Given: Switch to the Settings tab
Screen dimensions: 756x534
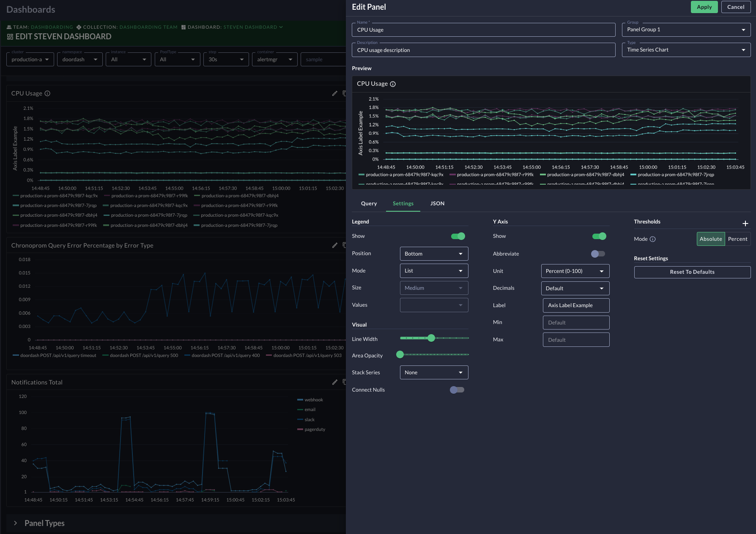Looking at the screenshot, I should [x=403, y=204].
